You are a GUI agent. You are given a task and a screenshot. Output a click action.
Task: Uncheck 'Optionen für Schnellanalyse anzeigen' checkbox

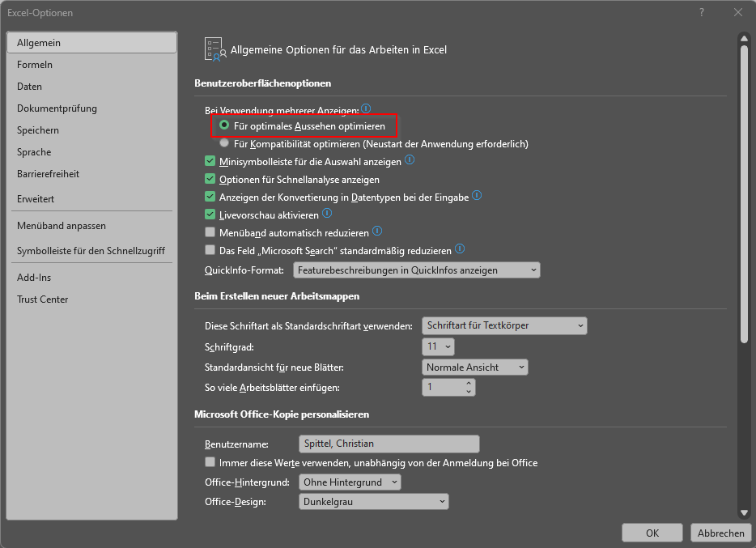point(210,179)
